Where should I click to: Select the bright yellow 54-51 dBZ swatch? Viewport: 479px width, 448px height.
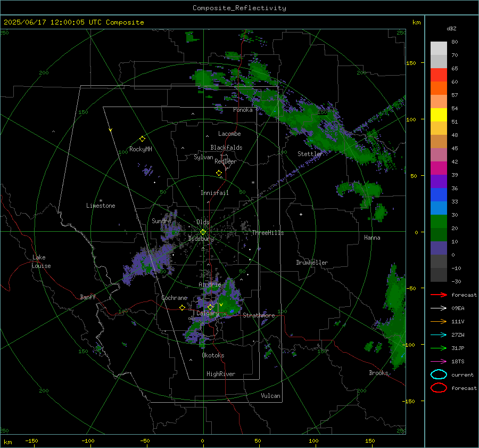pos(439,115)
